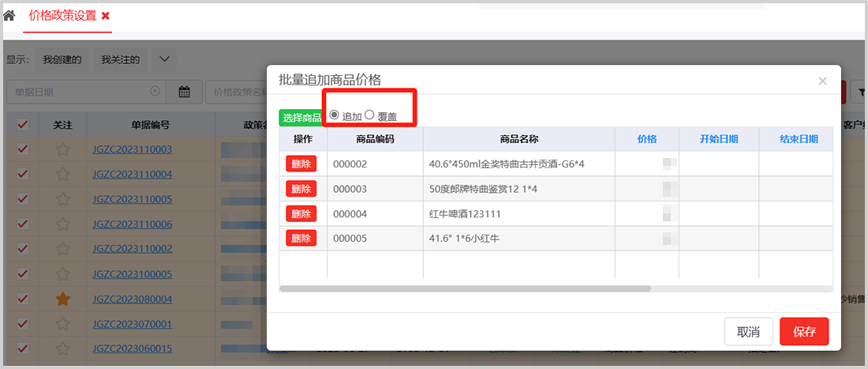868x369 pixels.
Task: Filter list by 我创建的
Action: click(62, 59)
